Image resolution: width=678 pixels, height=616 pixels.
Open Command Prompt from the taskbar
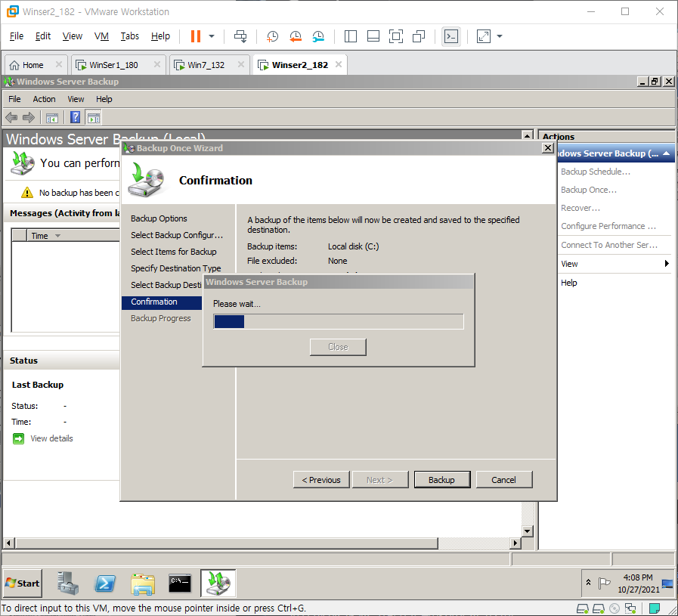click(180, 583)
